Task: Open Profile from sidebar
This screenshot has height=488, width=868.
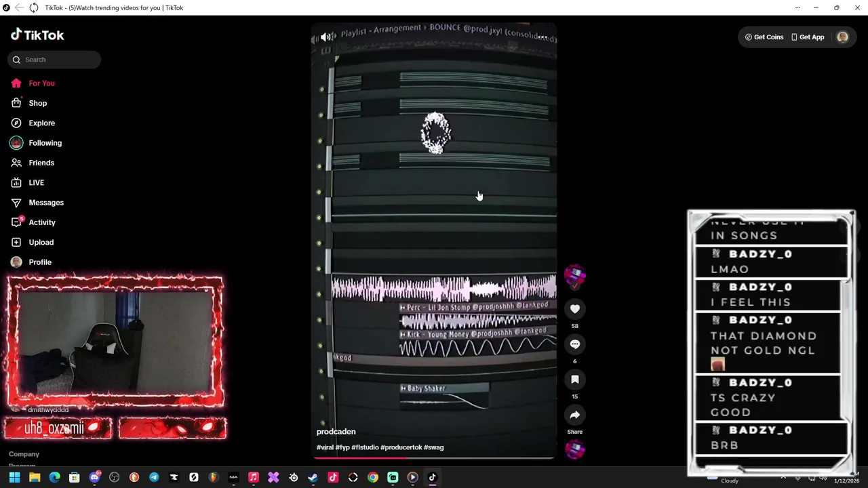Action: click(40, 262)
